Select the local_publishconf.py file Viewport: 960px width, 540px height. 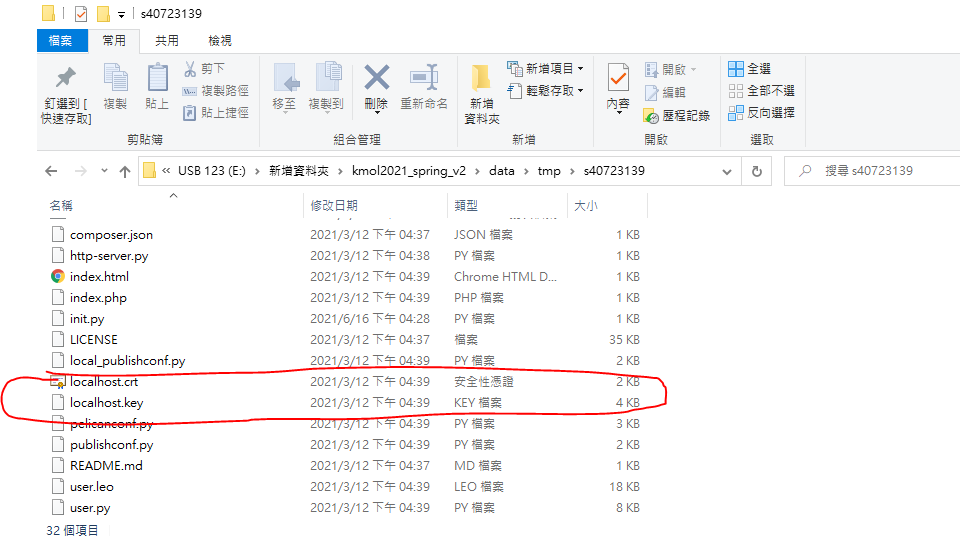click(x=127, y=361)
